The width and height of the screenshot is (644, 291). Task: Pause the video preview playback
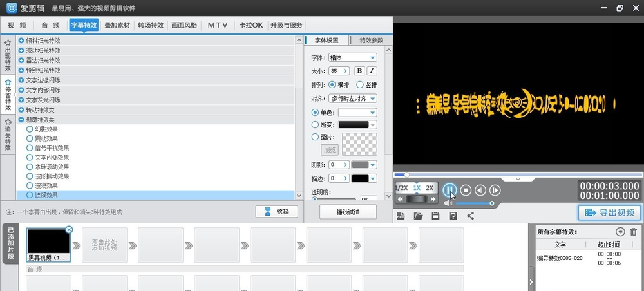450,190
